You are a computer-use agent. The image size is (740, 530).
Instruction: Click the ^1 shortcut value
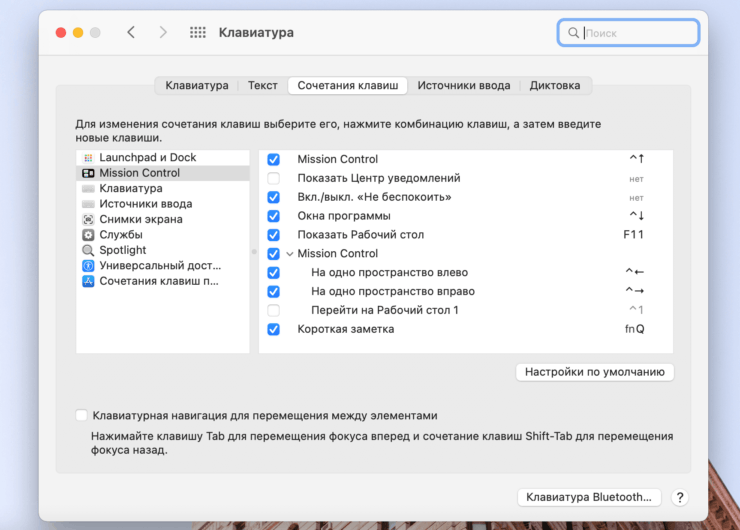(636, 310)
